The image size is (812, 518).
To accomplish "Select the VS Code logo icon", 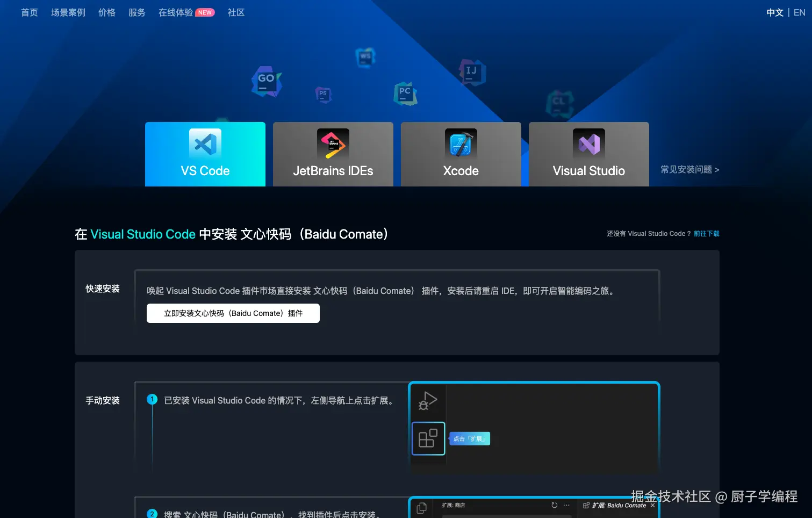I will (205, 143).
